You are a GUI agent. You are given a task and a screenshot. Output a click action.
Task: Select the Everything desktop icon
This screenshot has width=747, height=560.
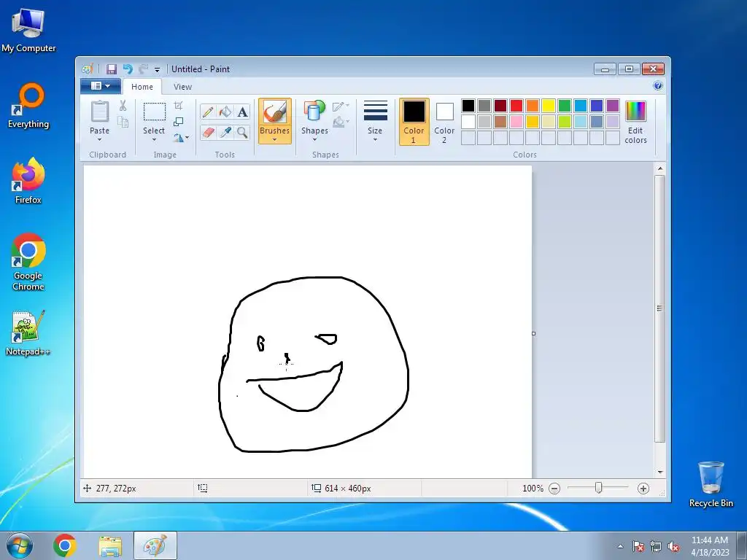click(28, 106)
